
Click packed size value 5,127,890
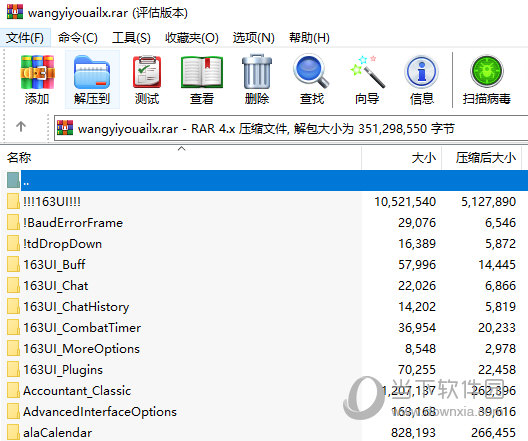[489, 202]
